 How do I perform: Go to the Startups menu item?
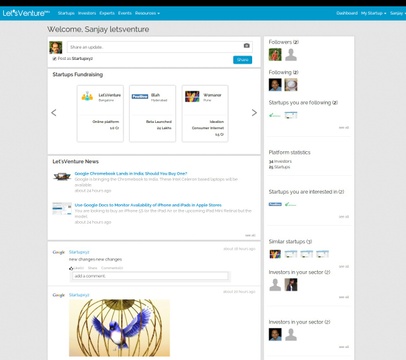[x=66, y=13]
